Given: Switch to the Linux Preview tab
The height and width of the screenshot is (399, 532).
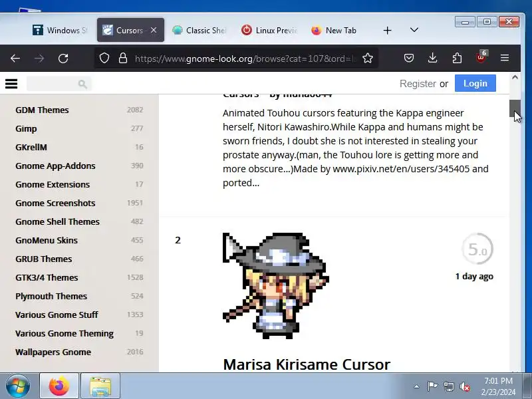Looking at the screenshot, I should [269, 30].
